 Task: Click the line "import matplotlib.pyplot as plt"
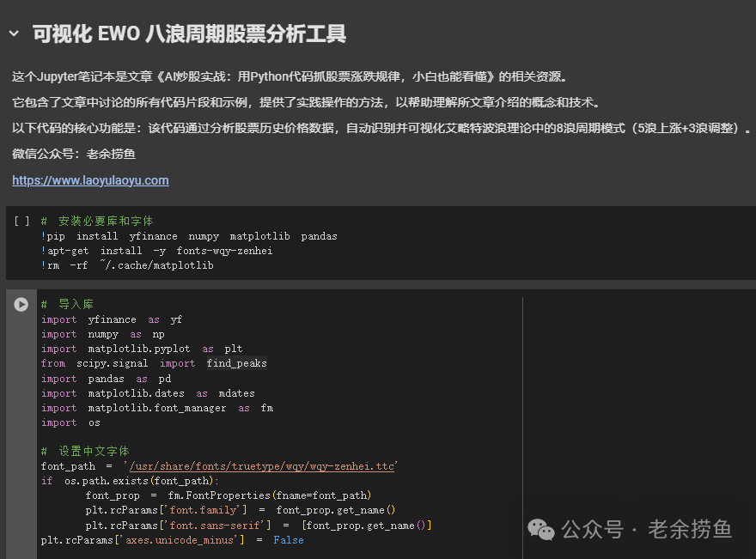[142, 349]
